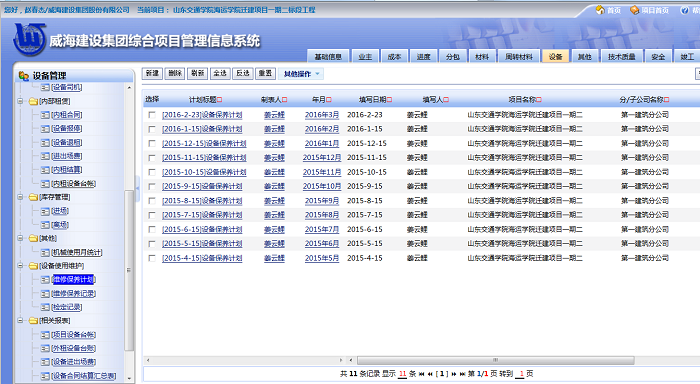Check the row [2015-9-15]设备保养计划
The image size is (700, 384).
[x=152, y=186]
